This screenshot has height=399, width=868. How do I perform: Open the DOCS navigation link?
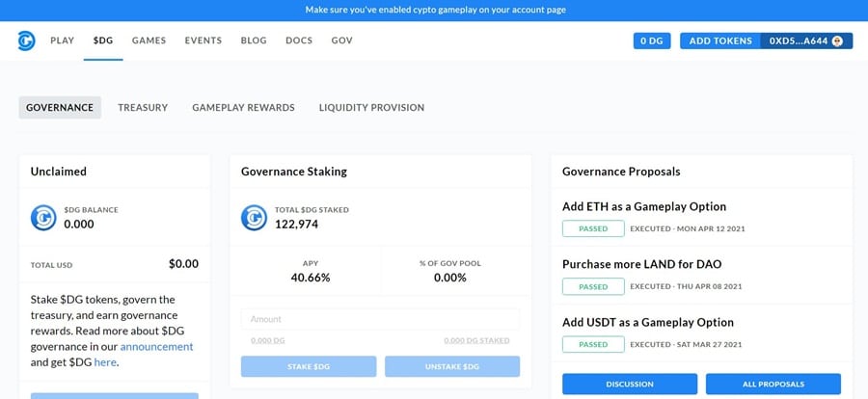[x=299, y=40]
